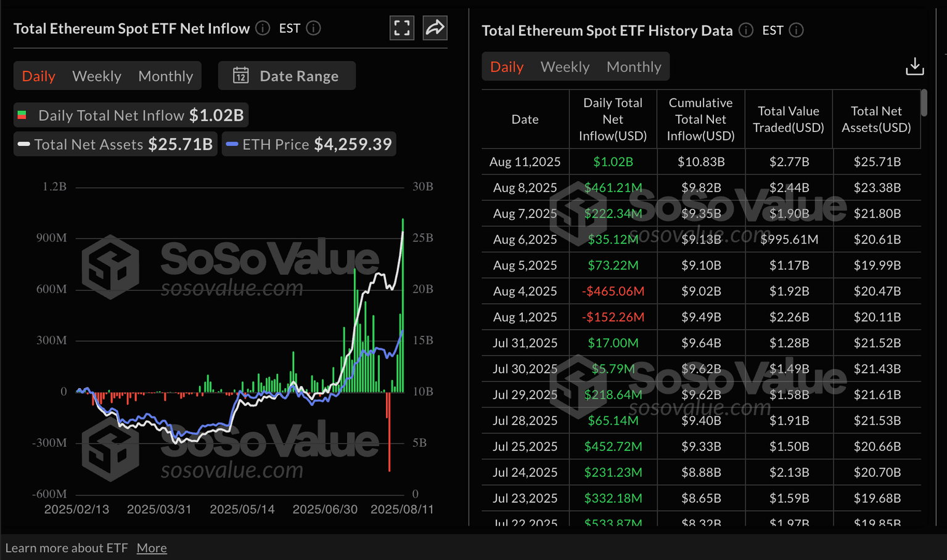947x560 pixels.
Task: Select Monthly tab in history table
Action: [x=633, y=67]
